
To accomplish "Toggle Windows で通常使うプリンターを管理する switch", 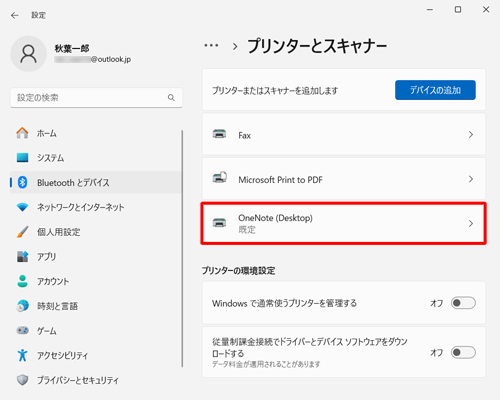I will point(463,303).
